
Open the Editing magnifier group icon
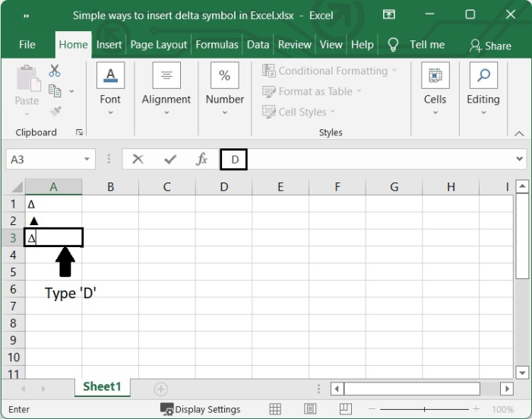coord(483,75)
